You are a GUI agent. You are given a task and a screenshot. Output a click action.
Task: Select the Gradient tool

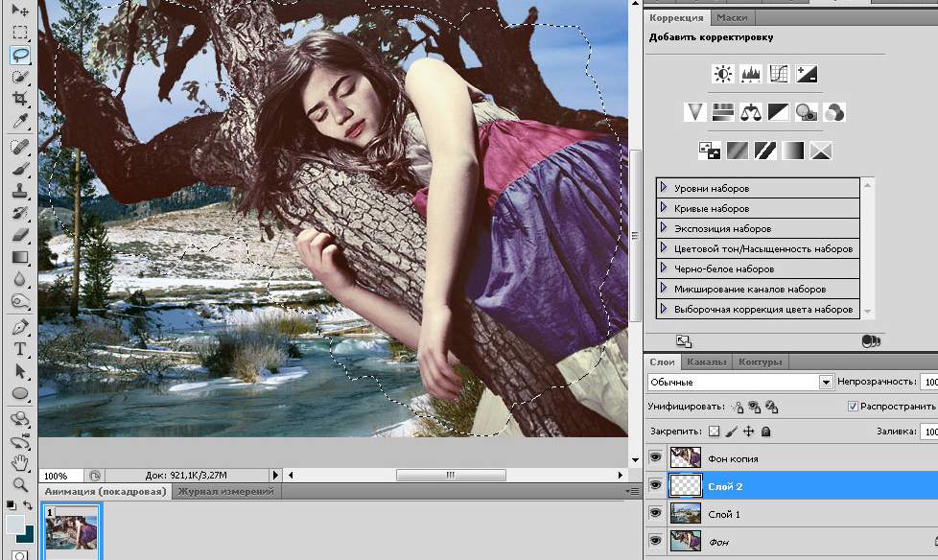20,257
